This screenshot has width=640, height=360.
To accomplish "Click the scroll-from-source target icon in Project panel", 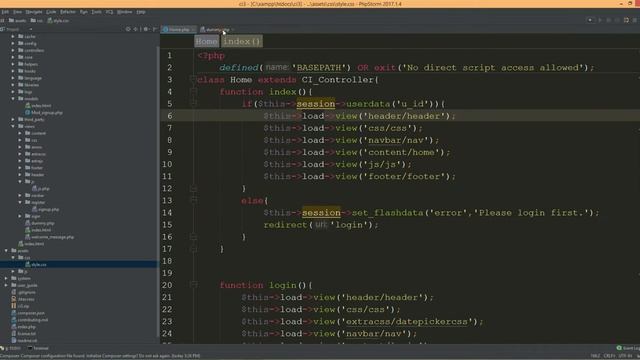I will (128, 29).
